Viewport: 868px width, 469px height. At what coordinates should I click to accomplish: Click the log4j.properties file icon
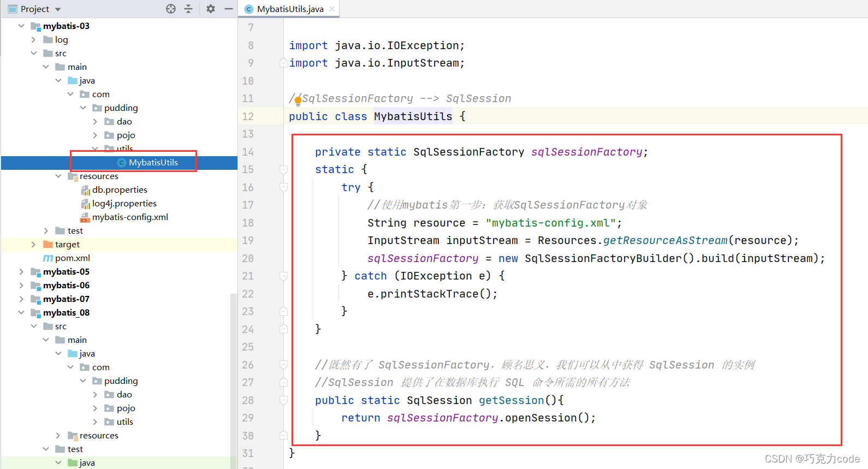[85, 203]
